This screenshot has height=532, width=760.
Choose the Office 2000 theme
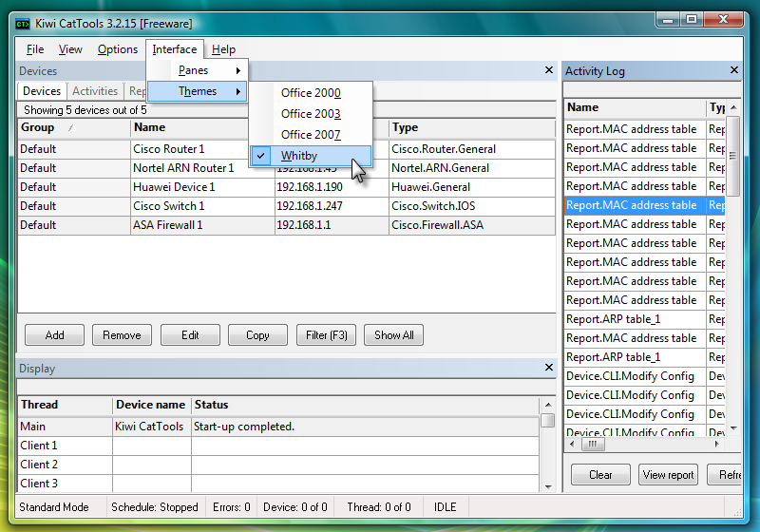pos(311,93)
